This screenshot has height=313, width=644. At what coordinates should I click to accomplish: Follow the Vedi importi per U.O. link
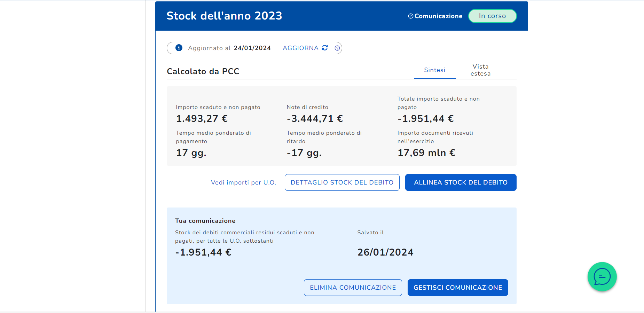coord(243,182)
